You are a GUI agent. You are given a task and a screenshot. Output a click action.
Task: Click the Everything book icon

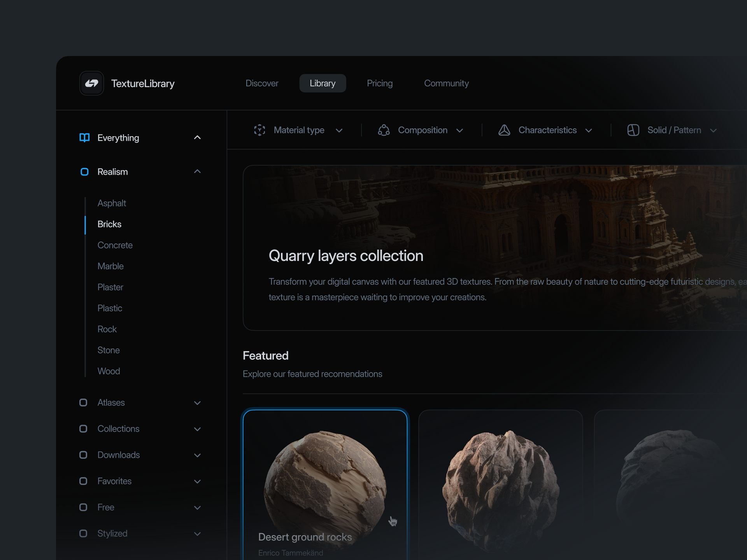84,138
